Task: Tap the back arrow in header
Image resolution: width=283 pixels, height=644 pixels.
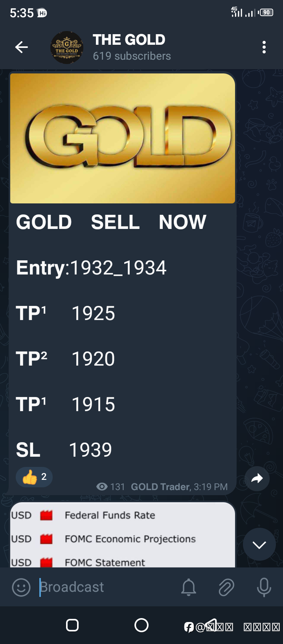Action: click(x=21, y=48)
